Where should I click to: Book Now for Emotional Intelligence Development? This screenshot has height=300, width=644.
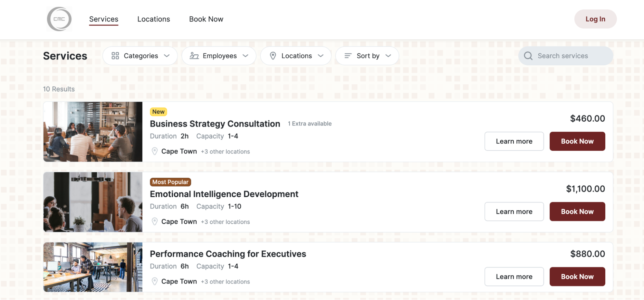[x=577, y=211]
